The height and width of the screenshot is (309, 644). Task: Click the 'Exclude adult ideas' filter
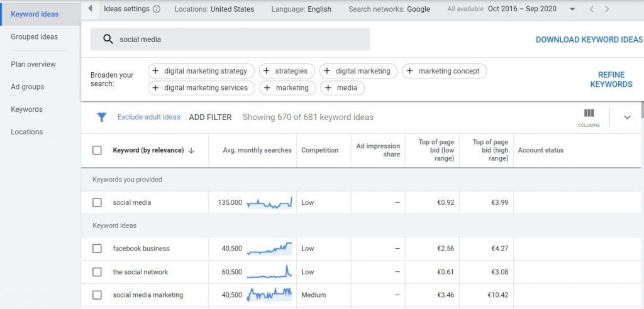coord(148,117)
